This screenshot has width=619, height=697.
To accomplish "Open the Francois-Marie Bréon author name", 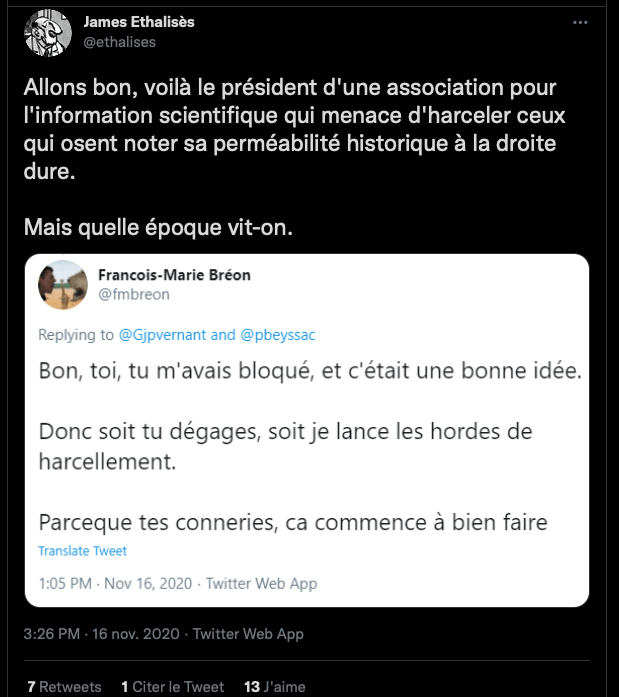I will (172, 275).
